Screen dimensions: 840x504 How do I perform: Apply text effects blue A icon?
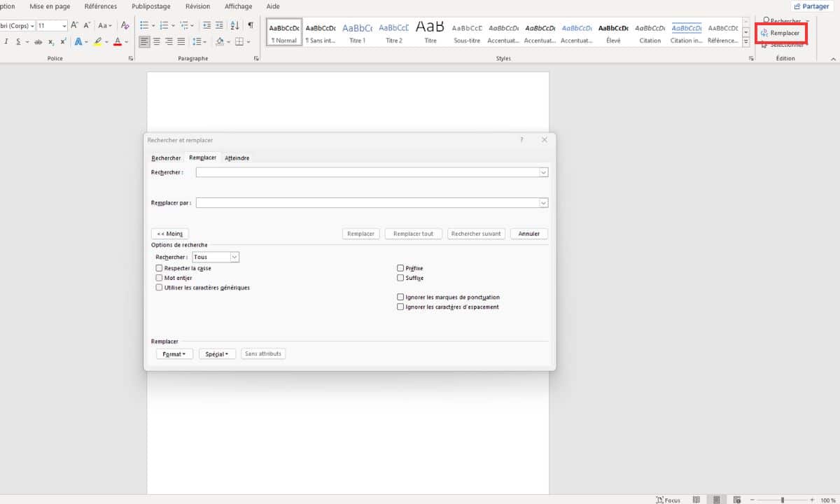pos(78,42)
